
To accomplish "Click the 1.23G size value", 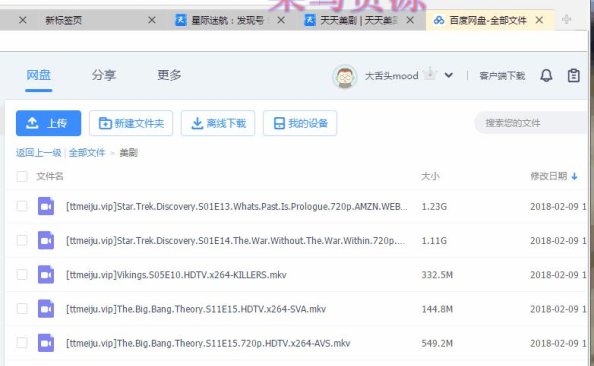I will pyautogui.click(x=434, y=206).
